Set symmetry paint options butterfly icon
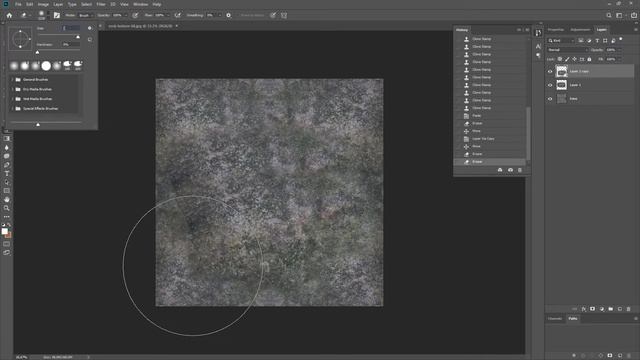 point(284,15)
